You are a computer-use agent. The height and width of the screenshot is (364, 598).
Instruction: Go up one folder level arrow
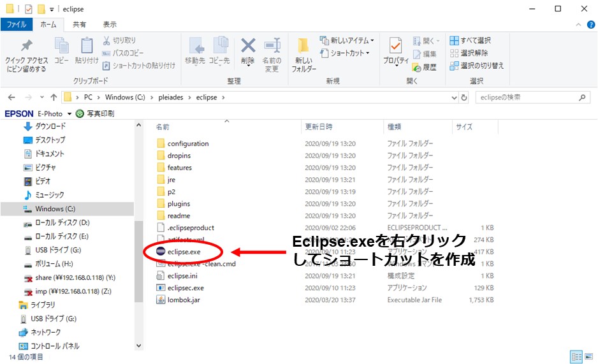click(54, 98)
